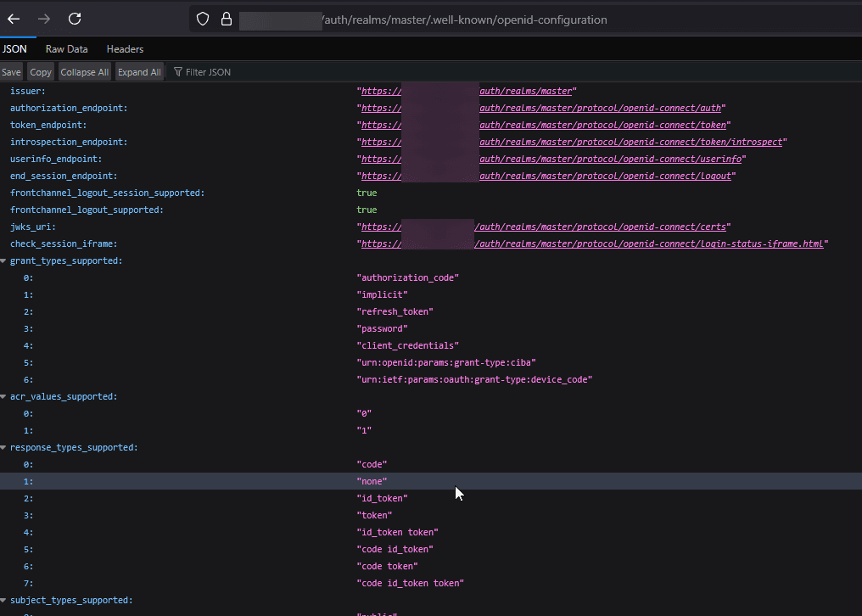Click the "id_token" response type value
Viewport: 862px width, 616px height.
382,498
